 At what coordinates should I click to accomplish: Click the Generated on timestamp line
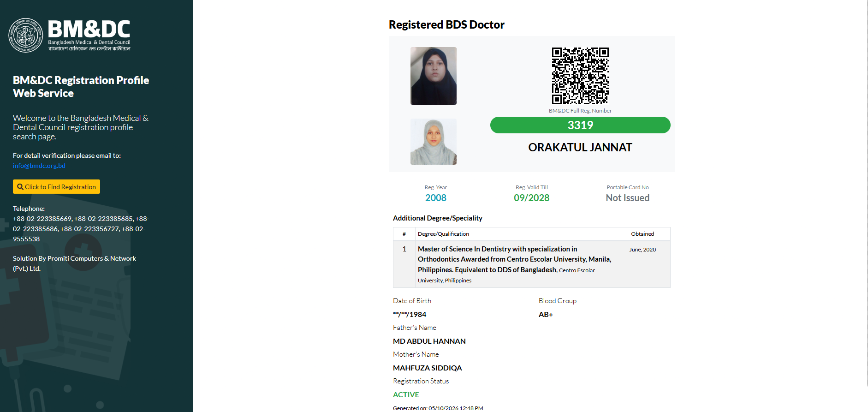(438, 408)
